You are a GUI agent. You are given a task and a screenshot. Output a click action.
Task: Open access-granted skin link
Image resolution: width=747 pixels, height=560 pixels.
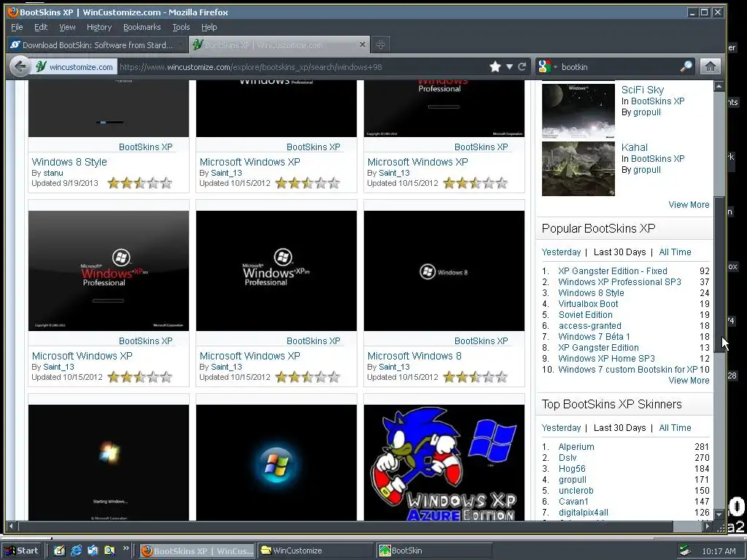(589, 326)
